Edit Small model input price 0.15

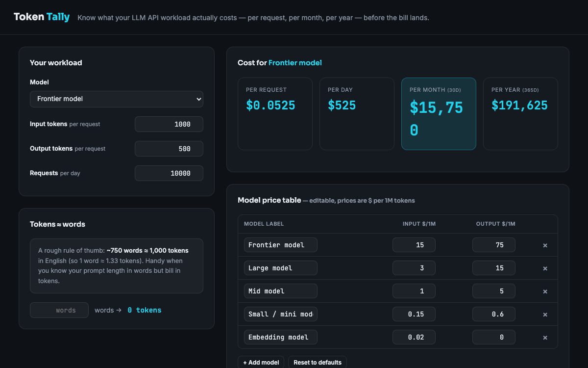pyautogui.click(x=414, y=314)
